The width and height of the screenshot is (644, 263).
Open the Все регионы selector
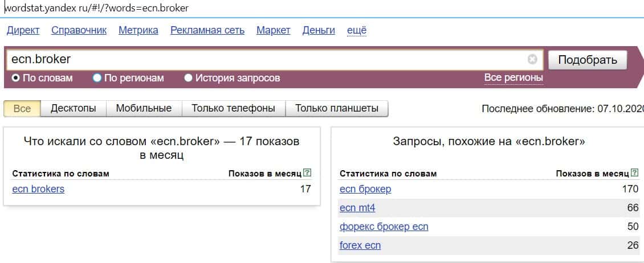tap(513, 77)
